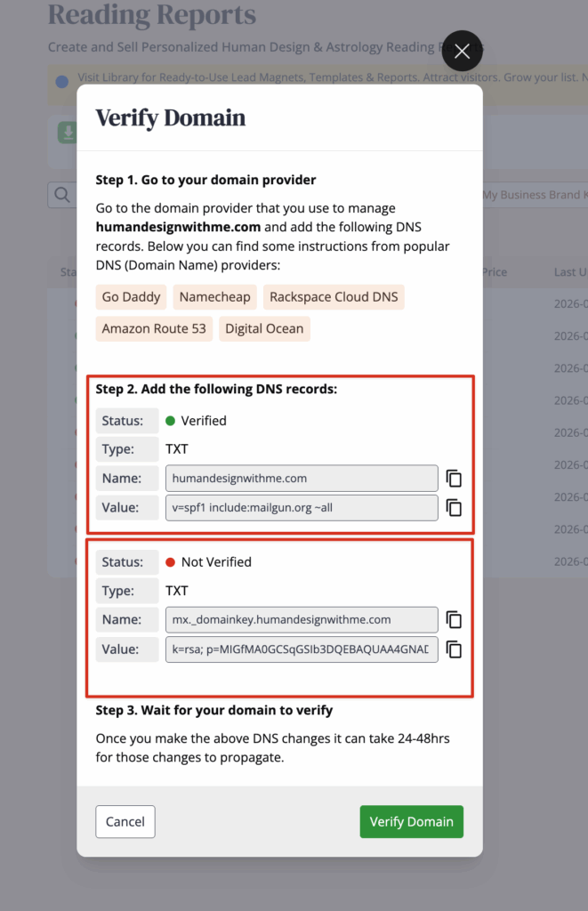This screenshot has height=911, width=588.
Task: Copy the humandesignwithme.com Name record
Action: coord(454,479)
